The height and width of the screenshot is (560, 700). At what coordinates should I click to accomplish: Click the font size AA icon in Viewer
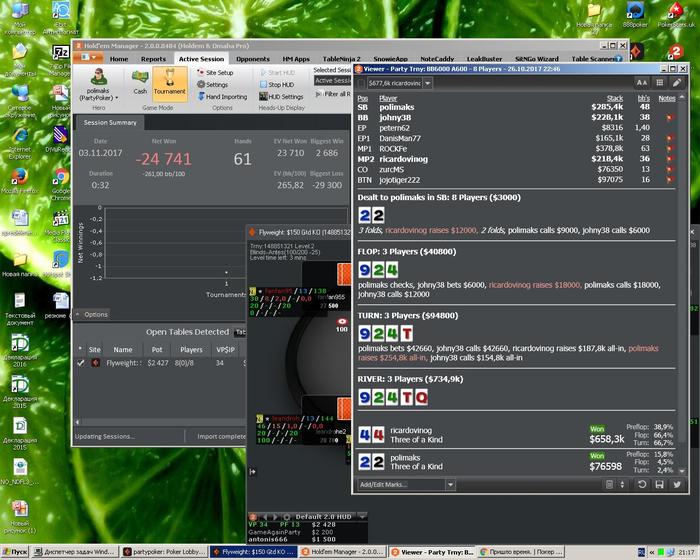click(x=642, y=83)
